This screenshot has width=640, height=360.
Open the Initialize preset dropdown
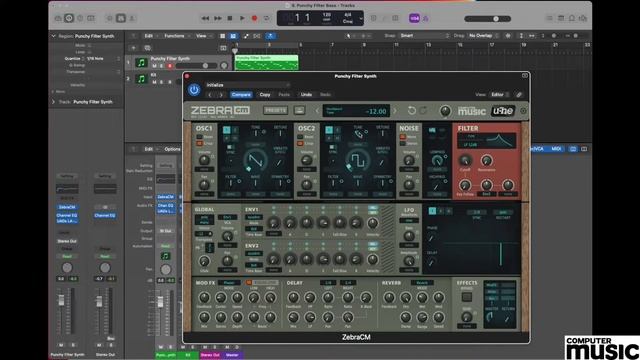(x=248, y=85)
